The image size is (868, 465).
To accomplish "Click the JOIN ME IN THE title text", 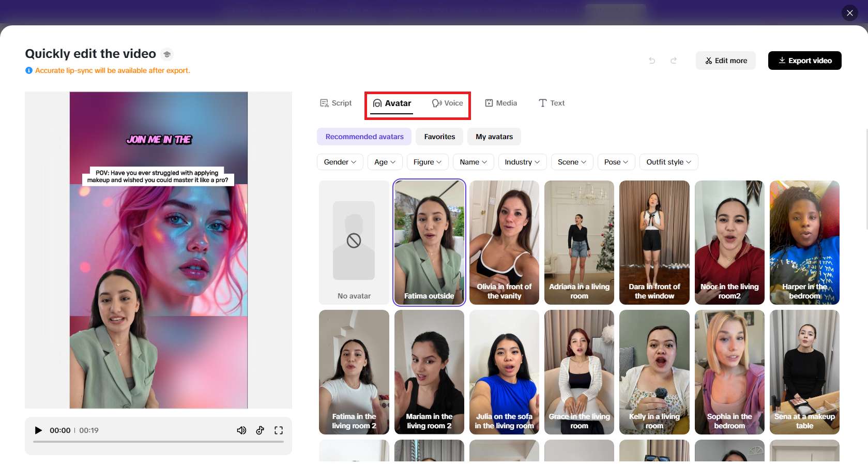I will (159, 140).
